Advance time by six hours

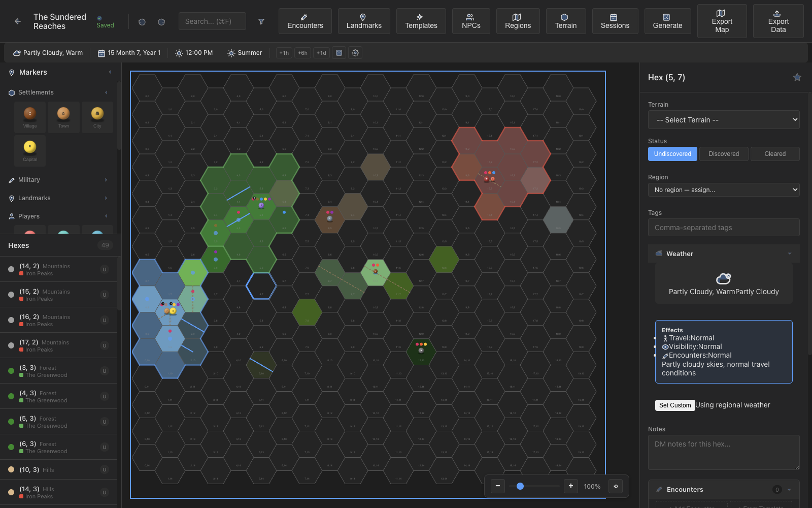coord(302,53)
